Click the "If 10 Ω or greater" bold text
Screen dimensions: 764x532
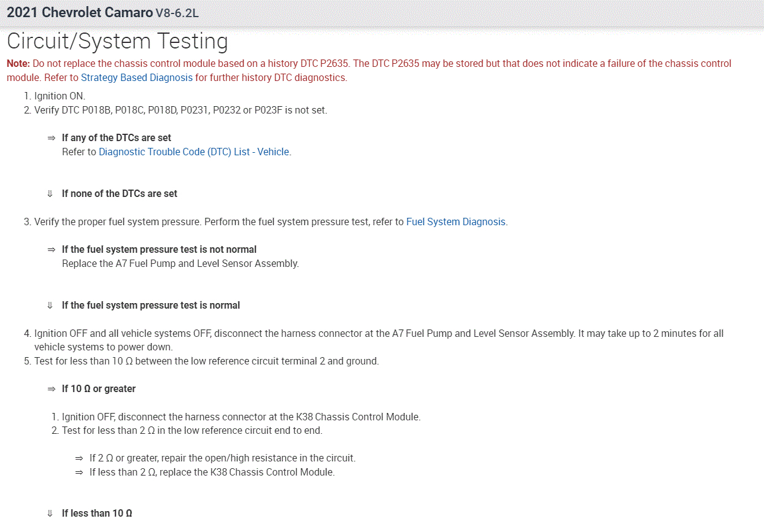(99, 389)
